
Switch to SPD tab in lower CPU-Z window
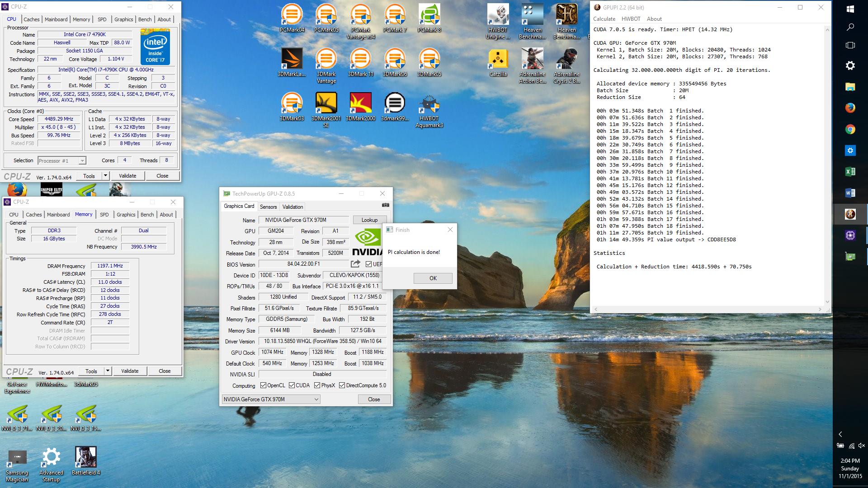(104, 215)
